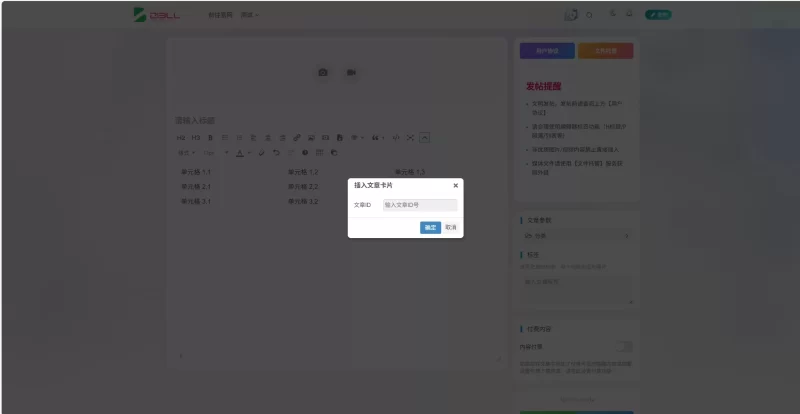Screen dimensions: 800x414
Task: Open the blockquote dropdown in toolbar
Action: 378,138
